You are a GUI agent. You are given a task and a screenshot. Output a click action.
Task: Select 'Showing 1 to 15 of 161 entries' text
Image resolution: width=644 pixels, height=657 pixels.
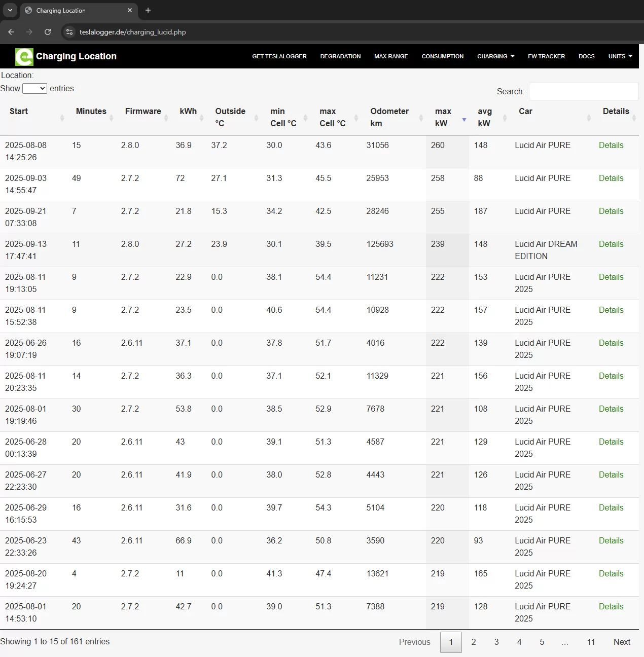tap(55, 641)
